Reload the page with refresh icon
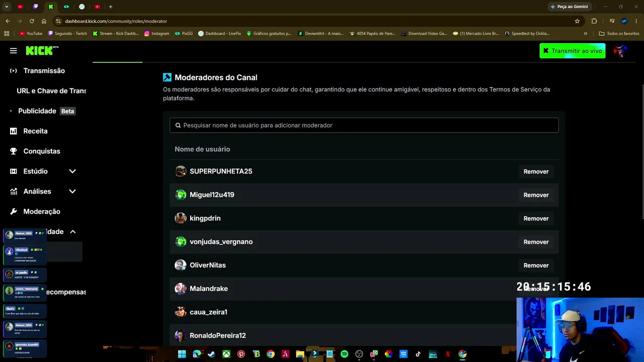Viewport: 644px width, 362px height. tap(32, 21)
